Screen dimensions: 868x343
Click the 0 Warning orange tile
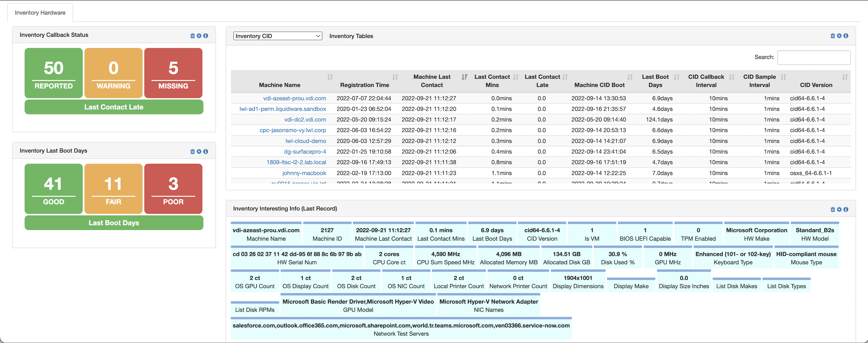113,73
